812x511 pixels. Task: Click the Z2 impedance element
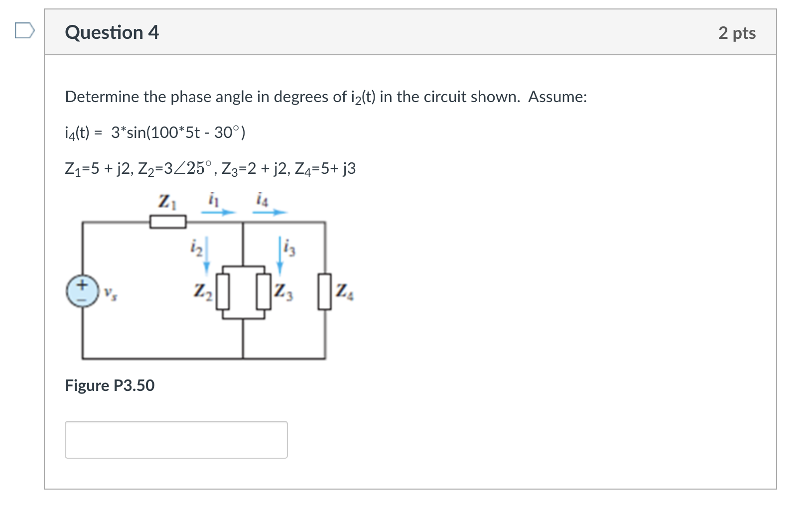[x=223, y=291]
